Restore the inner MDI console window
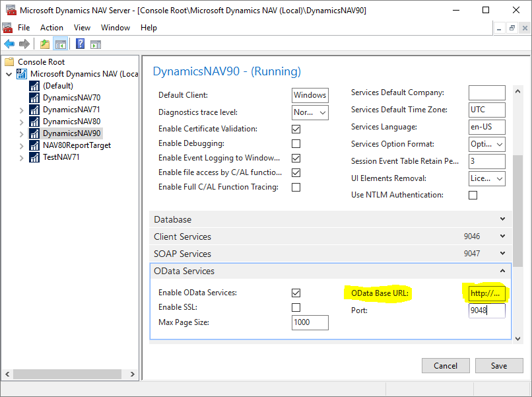This screenshot has width=532, height=397. (x=512, y=28)
